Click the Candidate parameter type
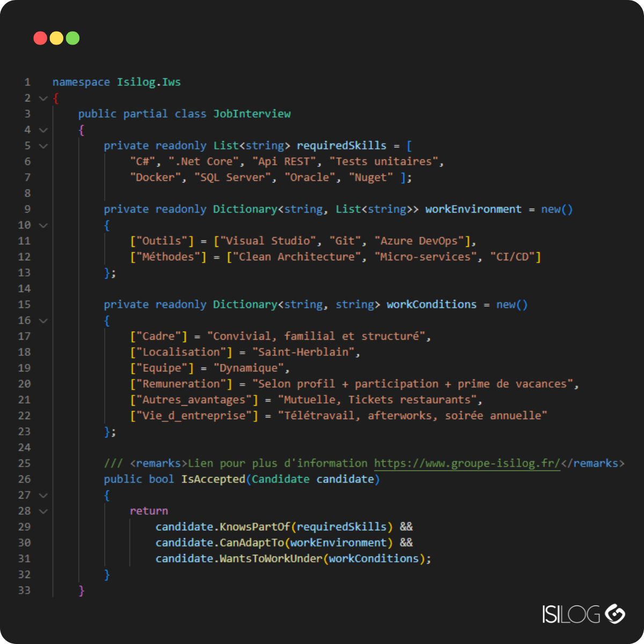Image resolution: width=644 pixels, height=644 pixels. (x=281, y=479)
